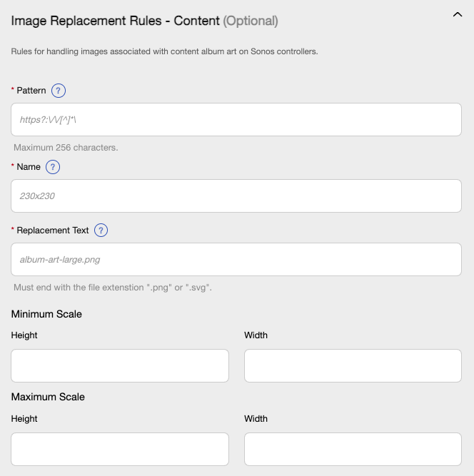Click the Minimum Scale Height field
Screen dimensions: 474x476
120,365
